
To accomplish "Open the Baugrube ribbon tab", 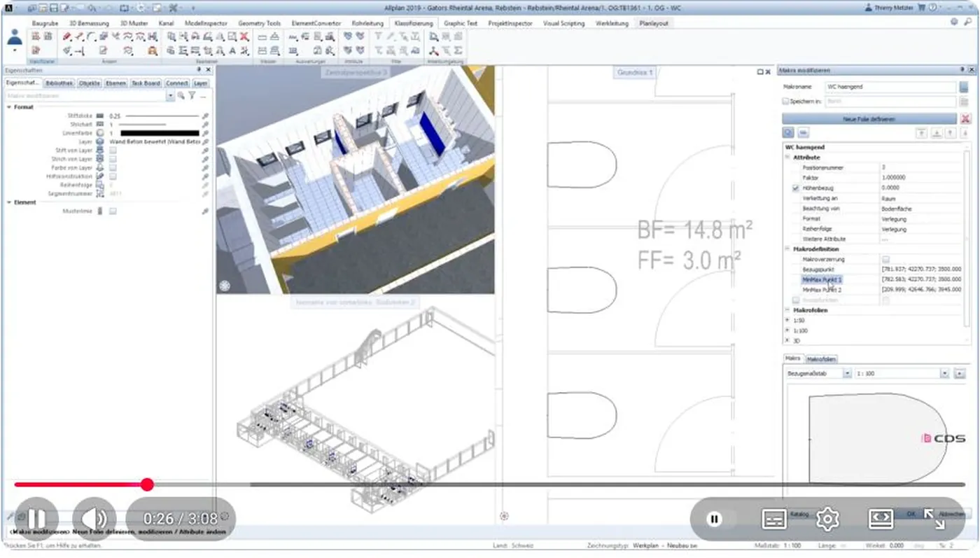I will pyautogui.click(x=45, y=23).
